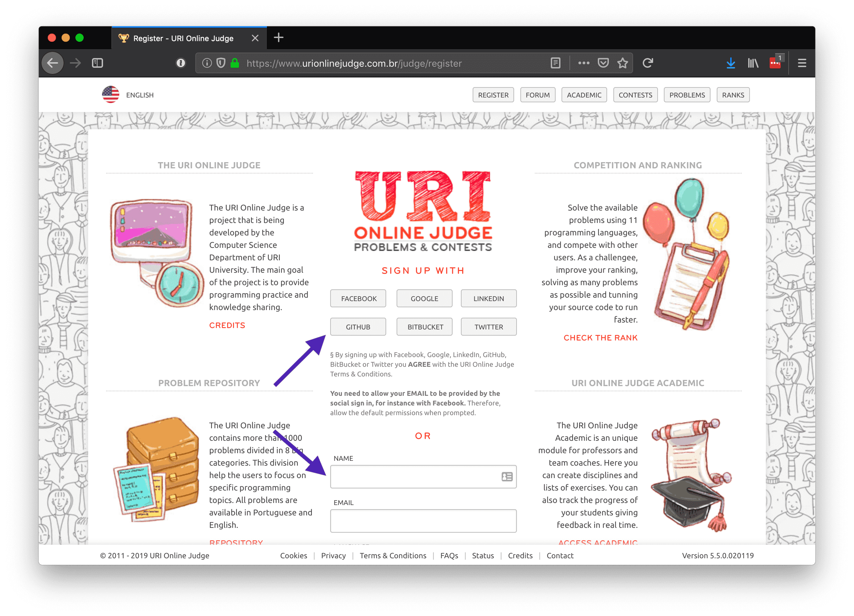Toggle the sidebar panel icon

tap(98, 63)
